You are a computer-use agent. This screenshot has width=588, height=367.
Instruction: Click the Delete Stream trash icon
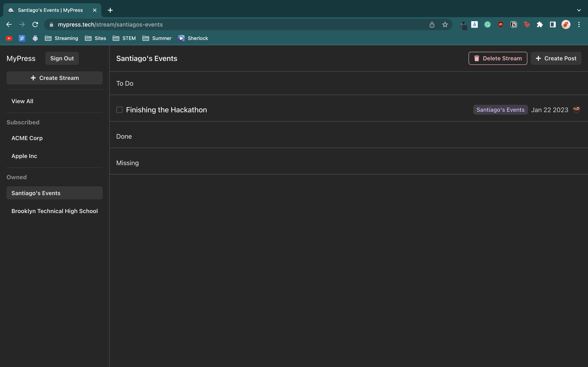[x=477, y=58]
